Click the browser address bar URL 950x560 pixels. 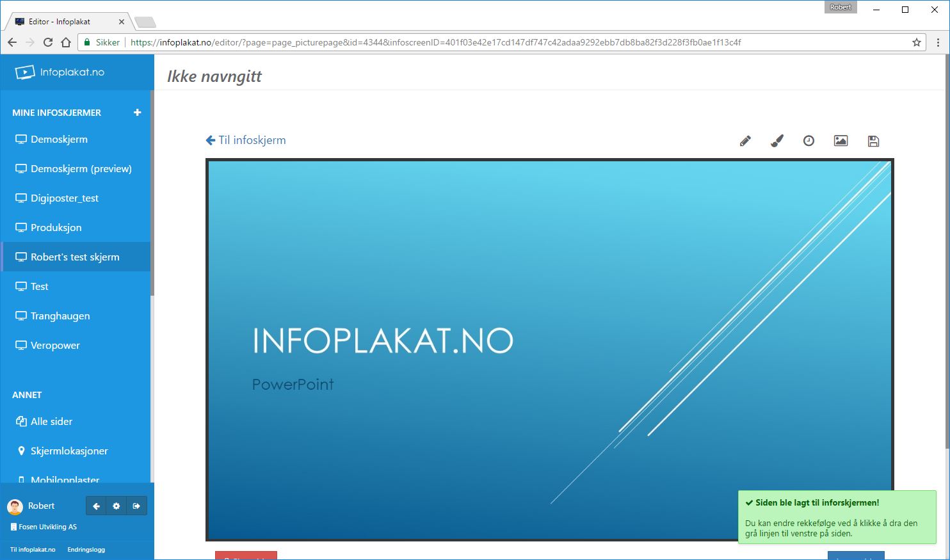pyautogui.click(x=435, y=42)
